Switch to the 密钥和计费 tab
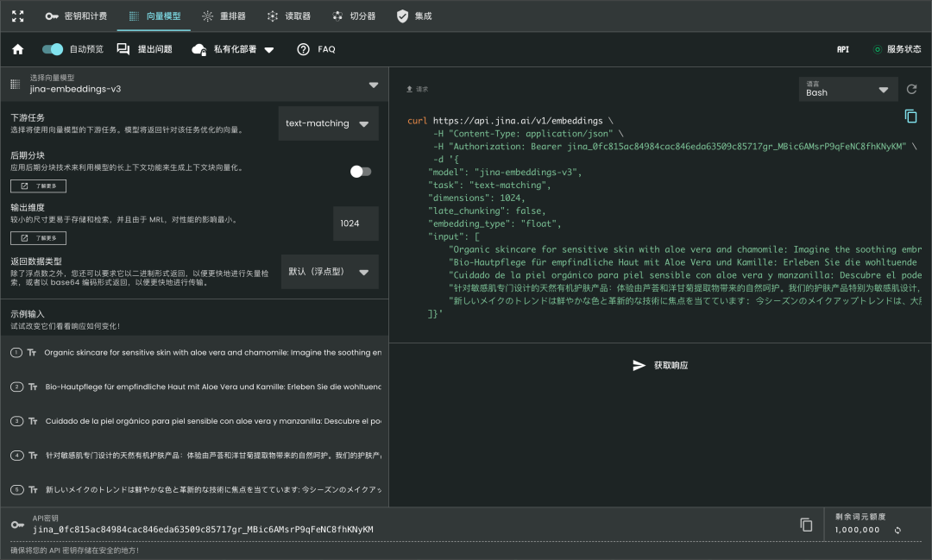932x560 pixels. tap(77, 16)
